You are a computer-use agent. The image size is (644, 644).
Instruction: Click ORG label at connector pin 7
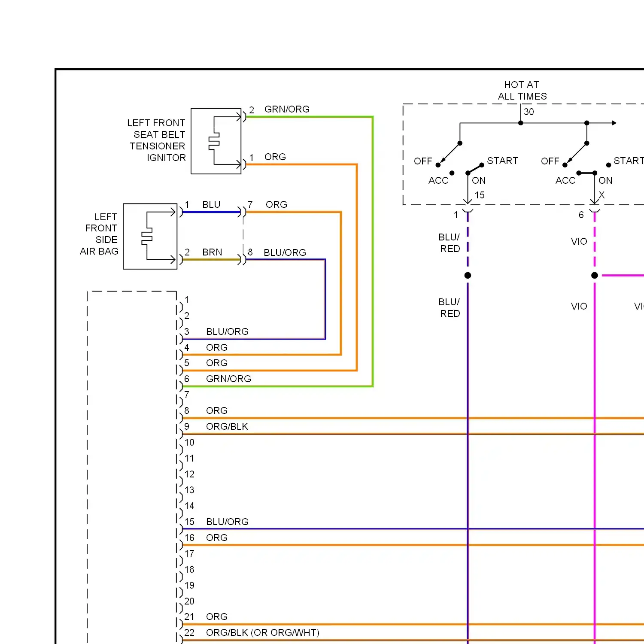click(276, 205)
